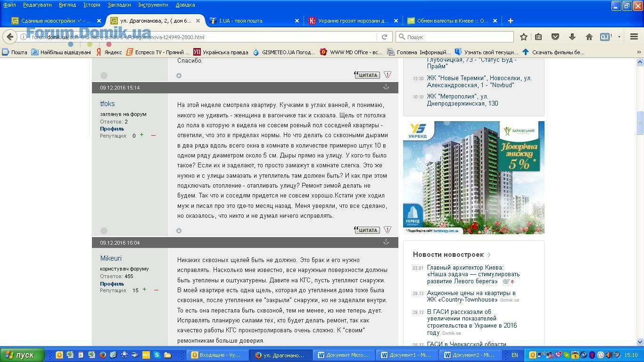The height and width of the screenshot is (362, 644).
Task: Open permalink anchor icon of the 16:04 post
Action: [386, 242]
